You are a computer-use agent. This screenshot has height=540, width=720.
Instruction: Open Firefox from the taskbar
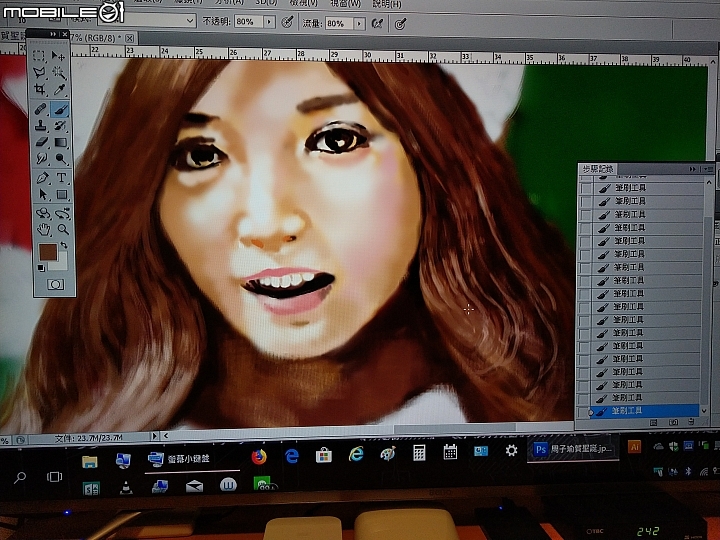259,456
